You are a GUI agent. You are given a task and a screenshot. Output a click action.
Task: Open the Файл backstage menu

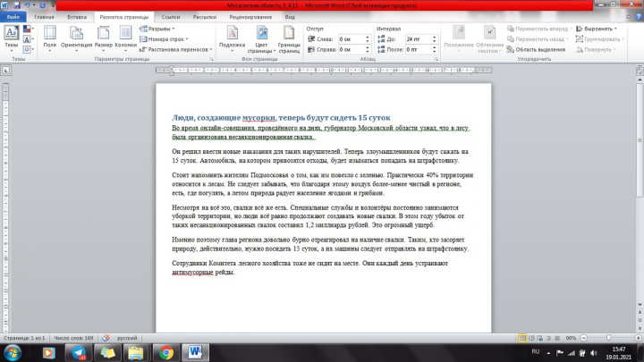[13, 17]
